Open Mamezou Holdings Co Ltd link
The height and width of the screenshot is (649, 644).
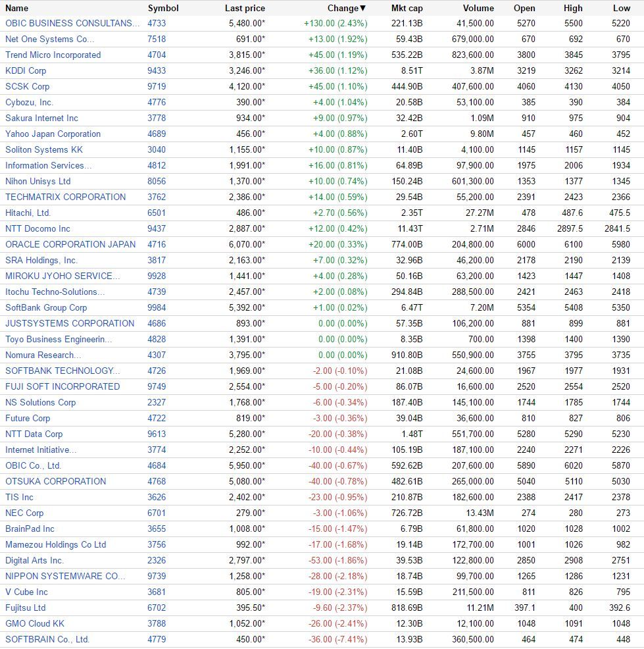55,545
